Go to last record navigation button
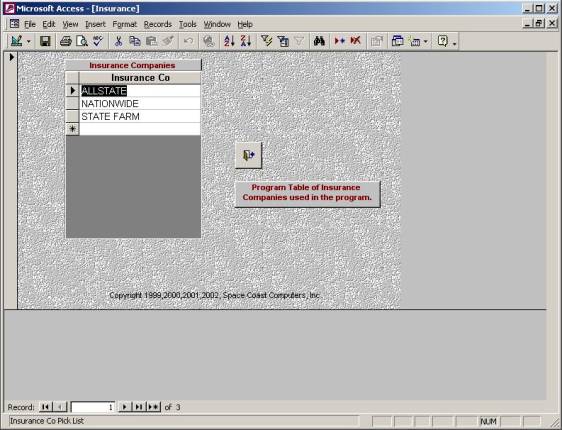Viewport: 562px width, 430px height. click(139, 407)
